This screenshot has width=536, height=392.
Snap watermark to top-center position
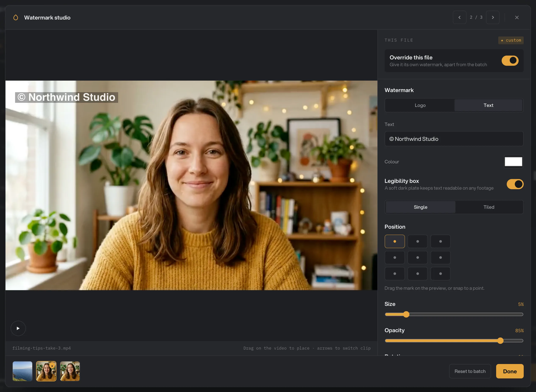417,241
